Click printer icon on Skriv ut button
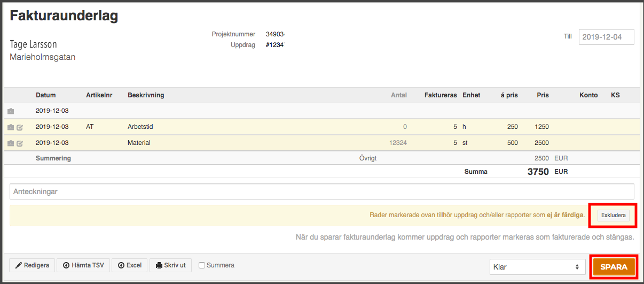This screenshot has height=284, width=644. click(x=159, y=265)
